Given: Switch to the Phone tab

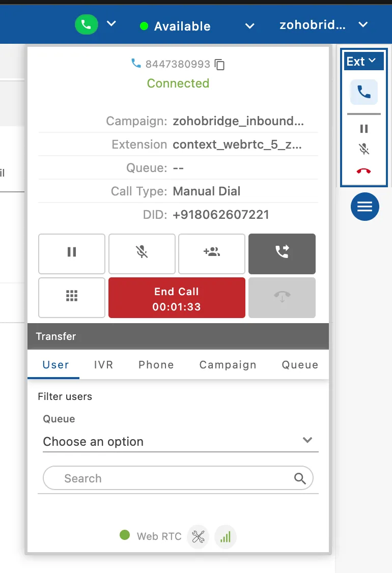Looking at the screenshot, I should [x=156, y=365].
